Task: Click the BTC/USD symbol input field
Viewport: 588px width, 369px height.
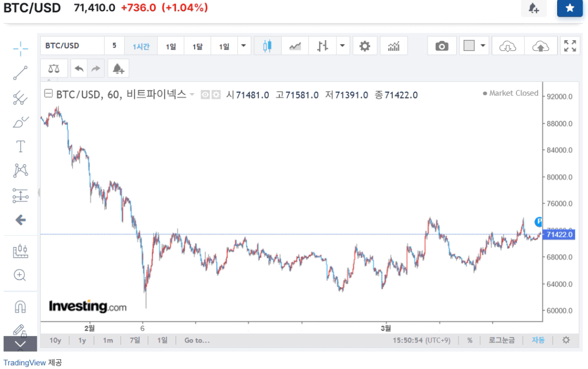Action: pos(72,46)
